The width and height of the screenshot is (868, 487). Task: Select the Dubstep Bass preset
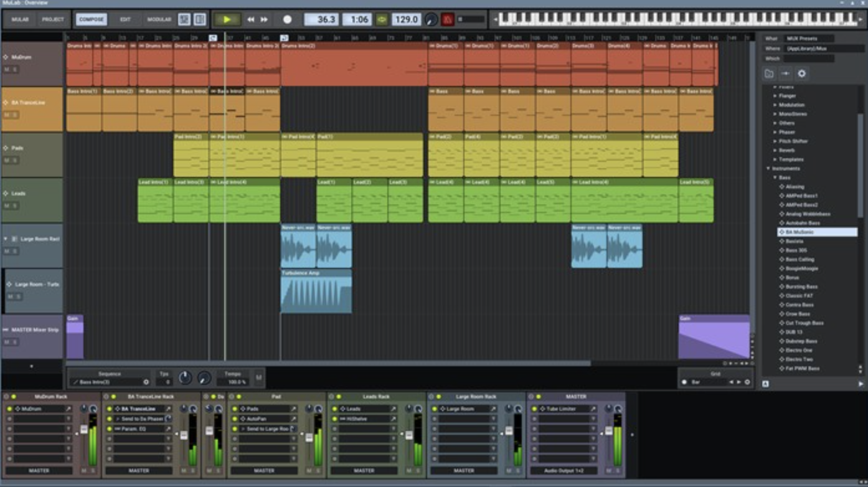tap(801, 341)
